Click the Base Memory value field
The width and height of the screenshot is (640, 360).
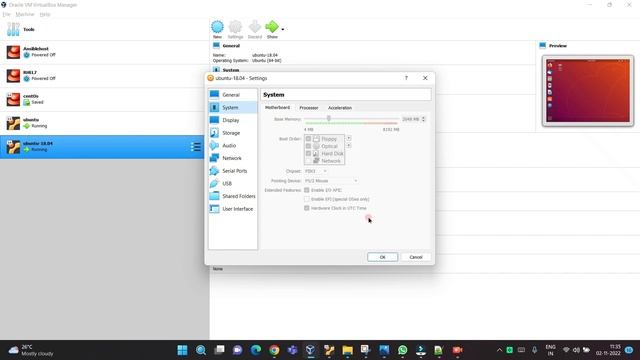tap(410, 119)
